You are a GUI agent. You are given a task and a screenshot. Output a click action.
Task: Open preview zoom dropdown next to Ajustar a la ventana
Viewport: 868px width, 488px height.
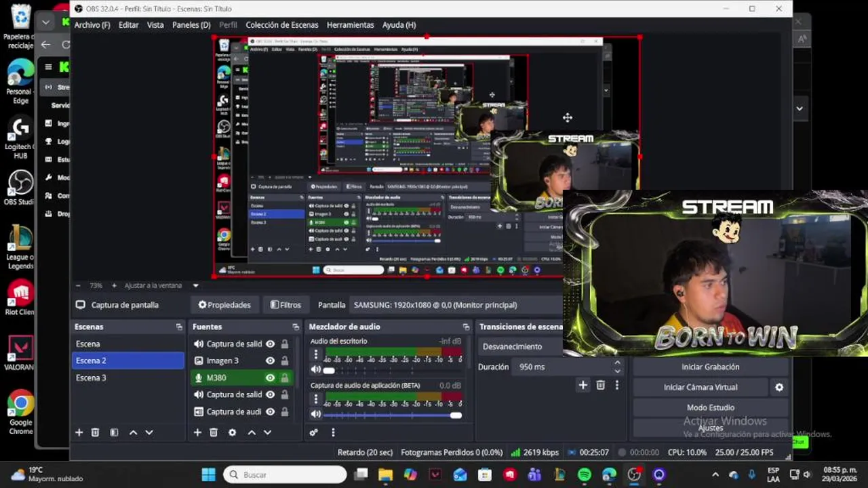click(196, 285)
